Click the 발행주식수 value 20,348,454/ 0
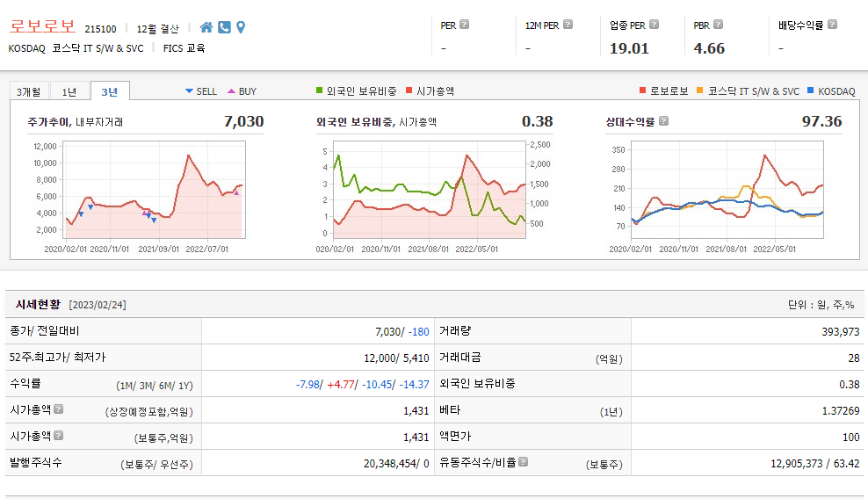 tap(396, 464)
